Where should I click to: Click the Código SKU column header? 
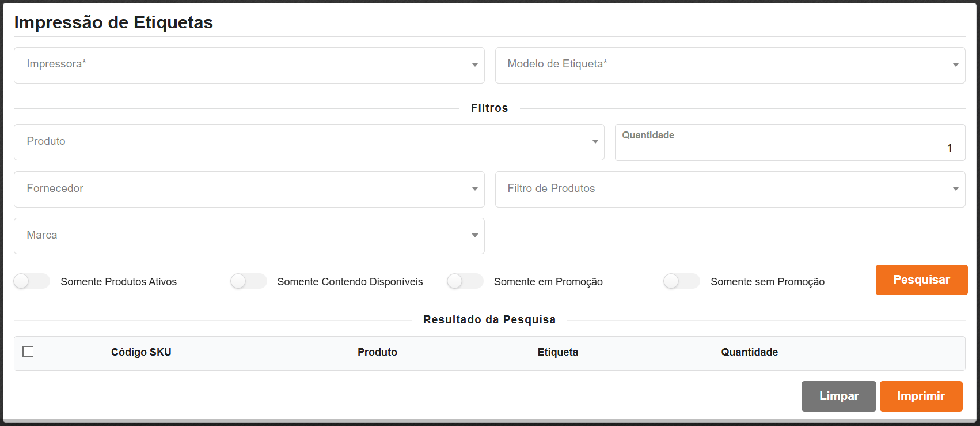coord(141,352)
